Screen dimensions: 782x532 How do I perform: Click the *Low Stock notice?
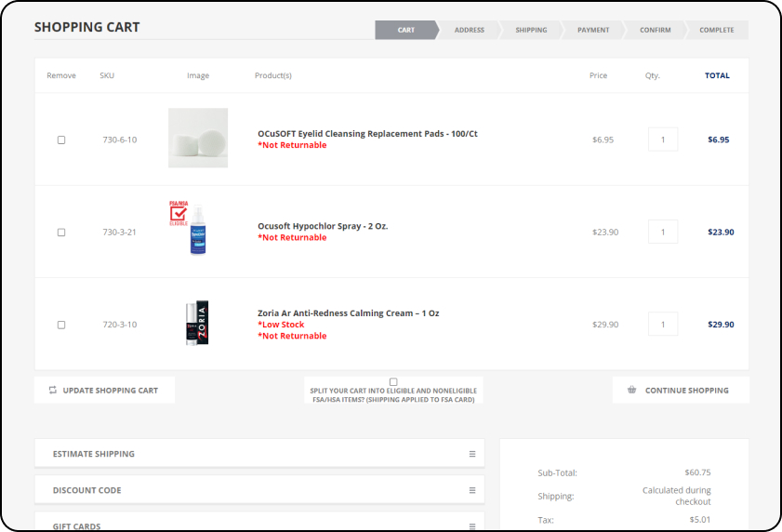pos(281,325)
